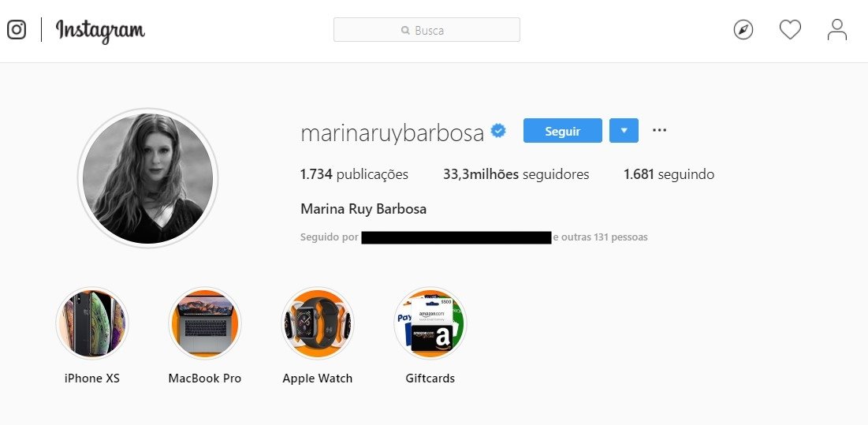Click into the Busca search field
Viewport: 868px width, 425px height.
click(x=427, y=30)
